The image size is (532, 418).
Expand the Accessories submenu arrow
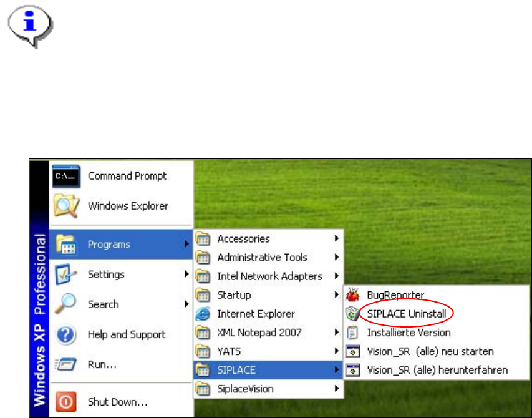pos(337,238)
